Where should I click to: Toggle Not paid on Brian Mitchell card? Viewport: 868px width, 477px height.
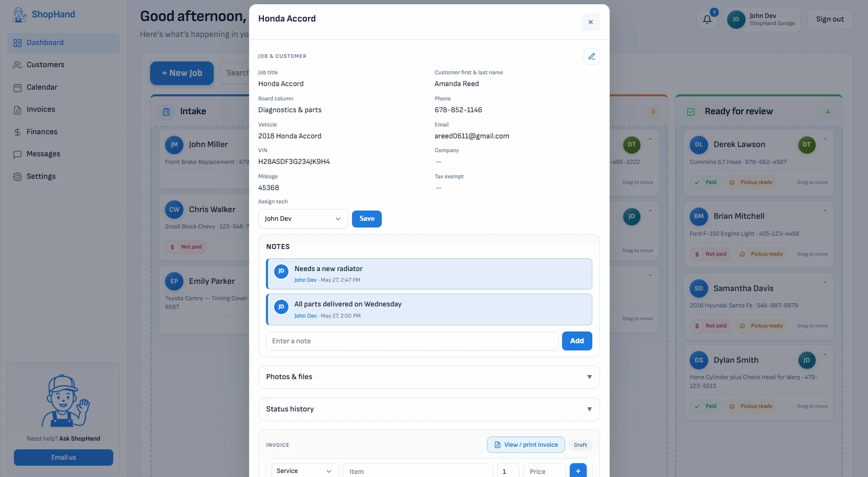pyautogui.click(x=711, y=254)
